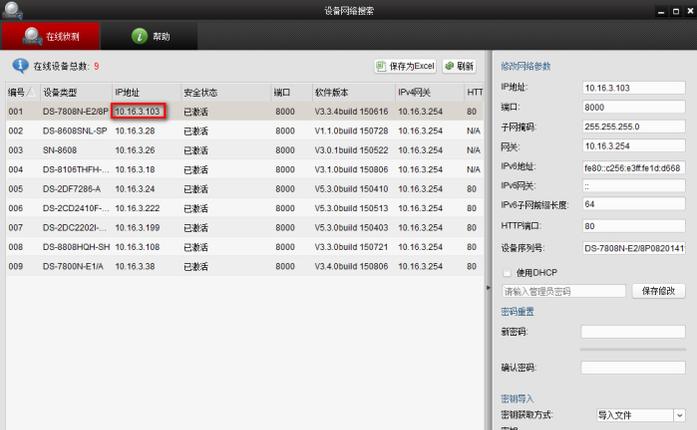
Task: Open the key import method dropdown
Action: pos(679,415)
